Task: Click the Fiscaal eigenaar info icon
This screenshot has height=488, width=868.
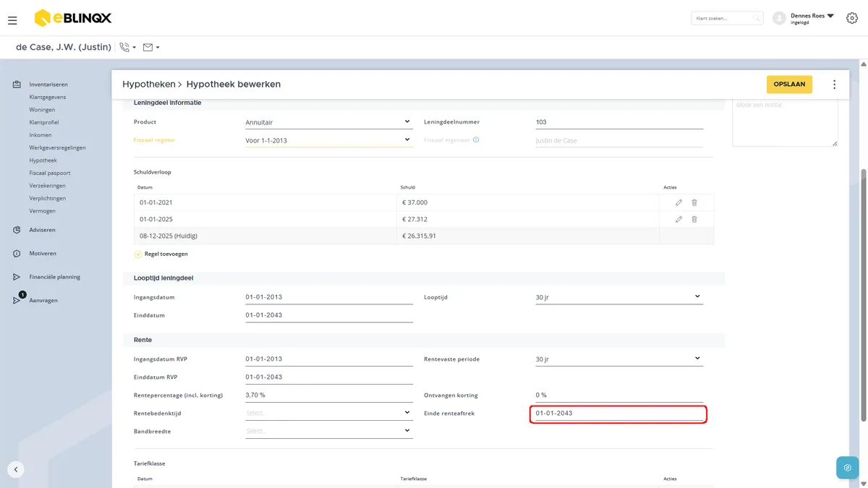Action: [x=476, y=140]
